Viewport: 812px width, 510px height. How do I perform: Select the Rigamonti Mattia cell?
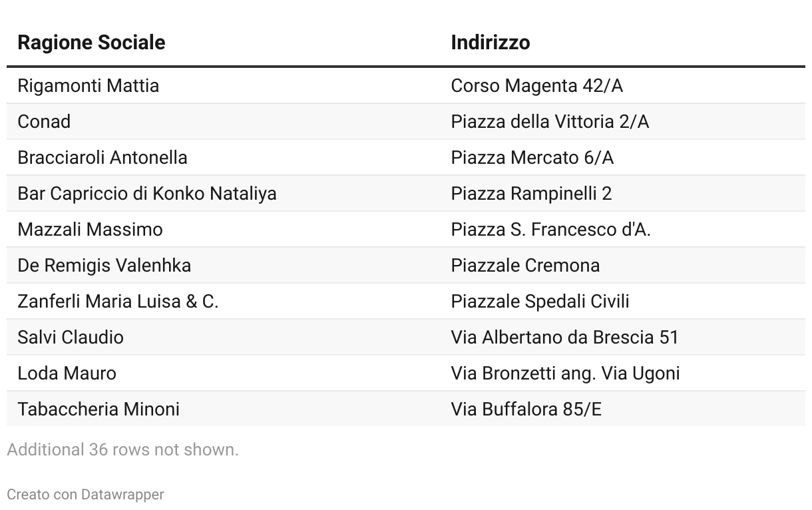[x=89, y=86]
